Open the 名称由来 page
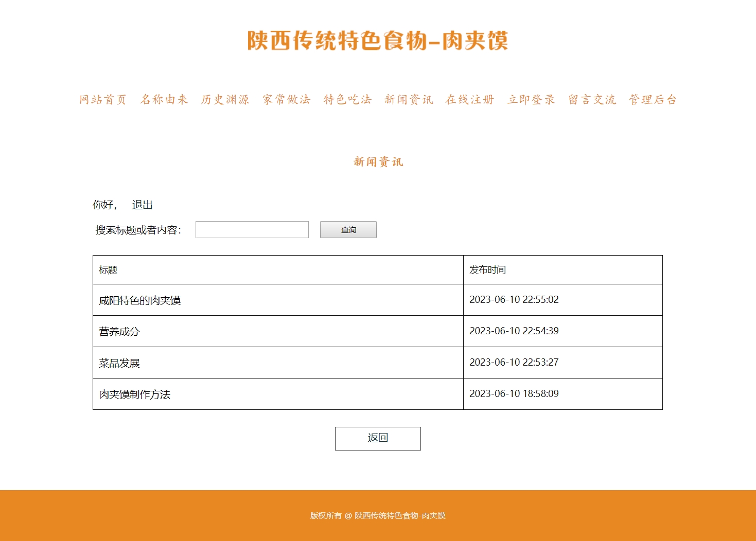The width and height of the screenshot is (756, 541). [x=164, y=100]
